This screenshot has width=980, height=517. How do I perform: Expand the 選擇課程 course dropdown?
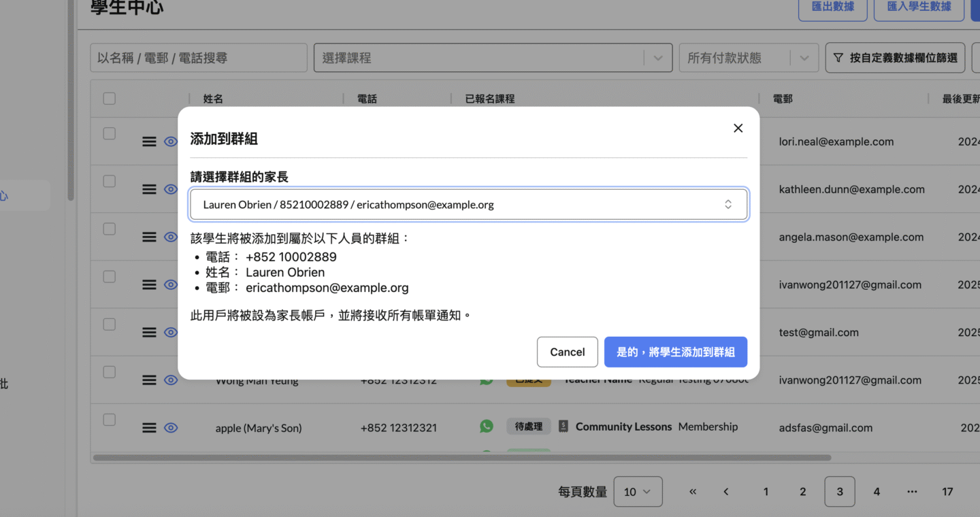pos(657,58)
